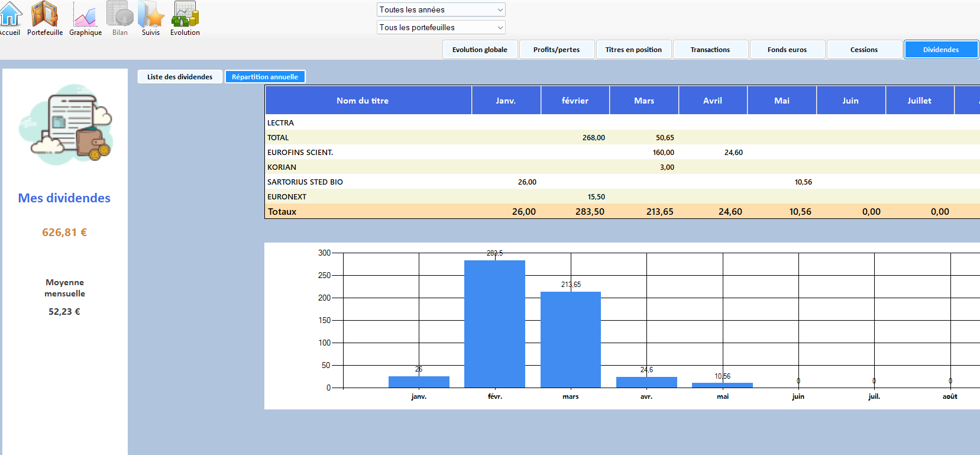Open the Portefeuille wallet icon
980x455 pixels.
coord(45,18)
